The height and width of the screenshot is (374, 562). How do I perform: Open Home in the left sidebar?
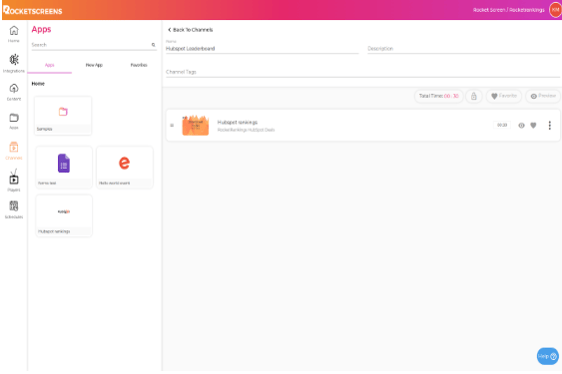tap(14, 34)
